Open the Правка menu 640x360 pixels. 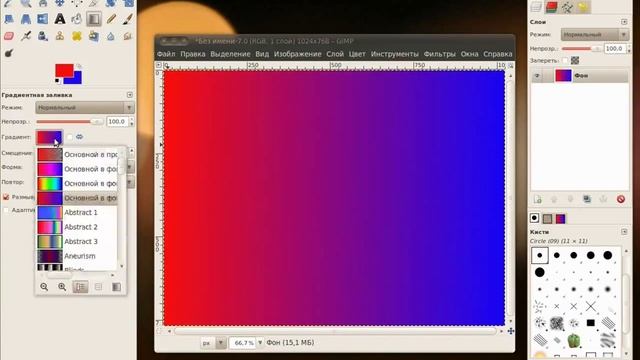193,54
